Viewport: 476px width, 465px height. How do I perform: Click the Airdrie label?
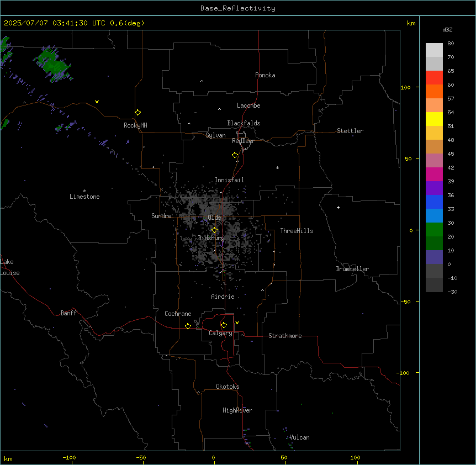223,297
